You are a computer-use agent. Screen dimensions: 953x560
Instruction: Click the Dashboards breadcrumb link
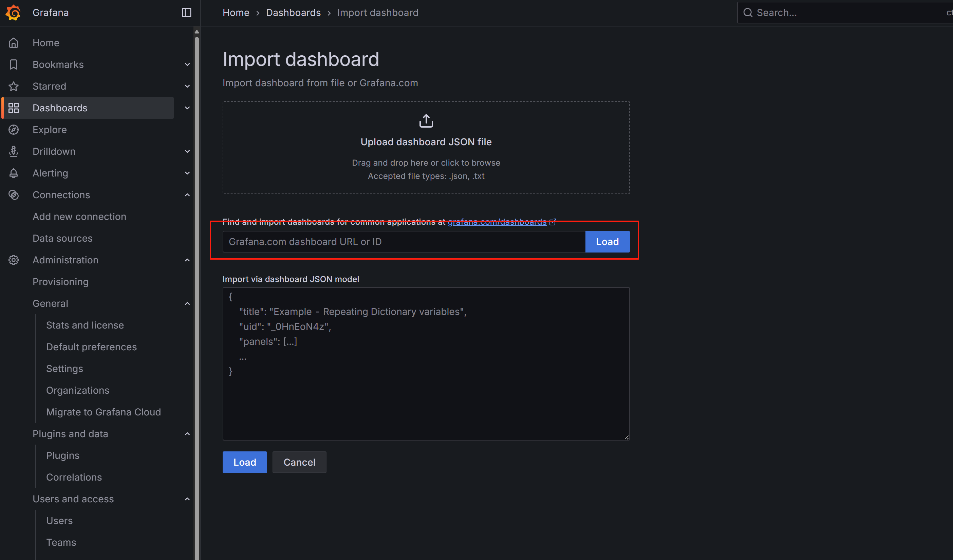tap(294, 13)
